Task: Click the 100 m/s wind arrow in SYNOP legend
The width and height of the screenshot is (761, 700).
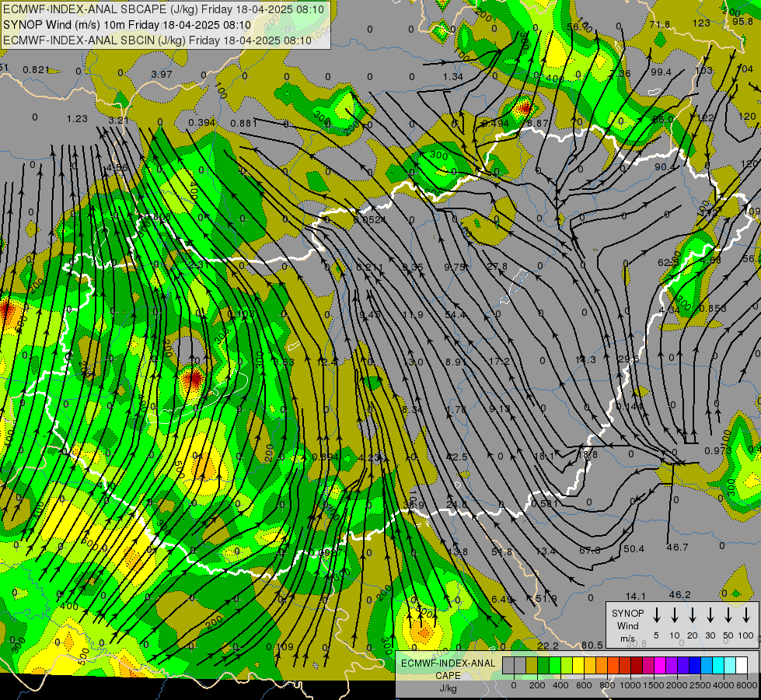Action: pyautogui.click(x=746, y=615)
